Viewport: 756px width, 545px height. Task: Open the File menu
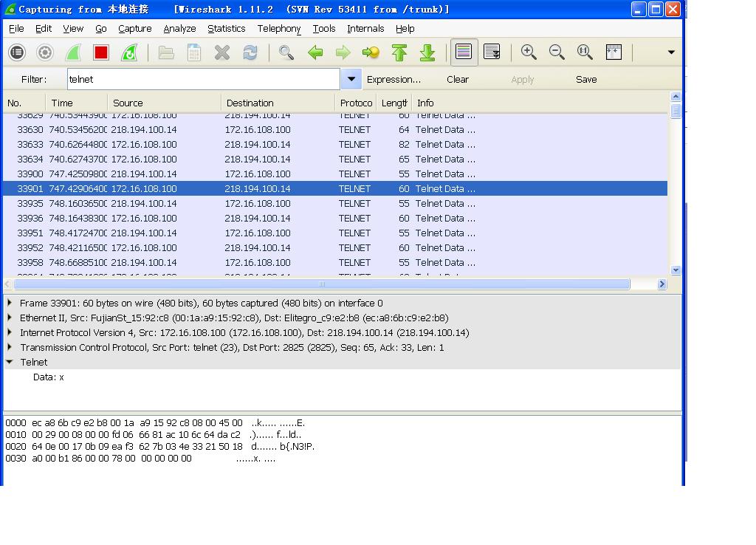[x=16, y=29]
